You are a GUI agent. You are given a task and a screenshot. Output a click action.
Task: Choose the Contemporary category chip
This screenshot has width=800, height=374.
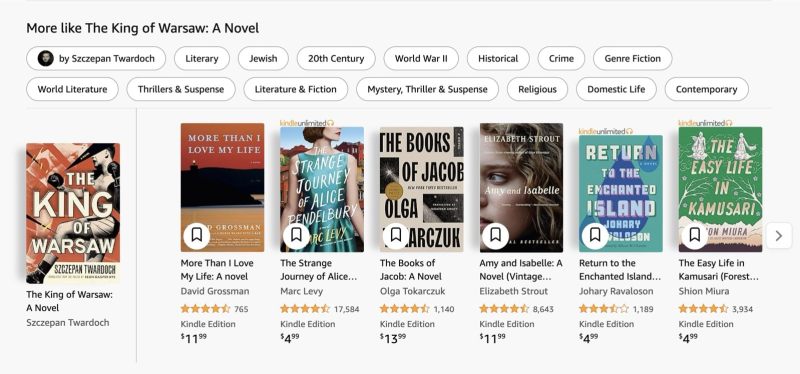pos(707,89)
